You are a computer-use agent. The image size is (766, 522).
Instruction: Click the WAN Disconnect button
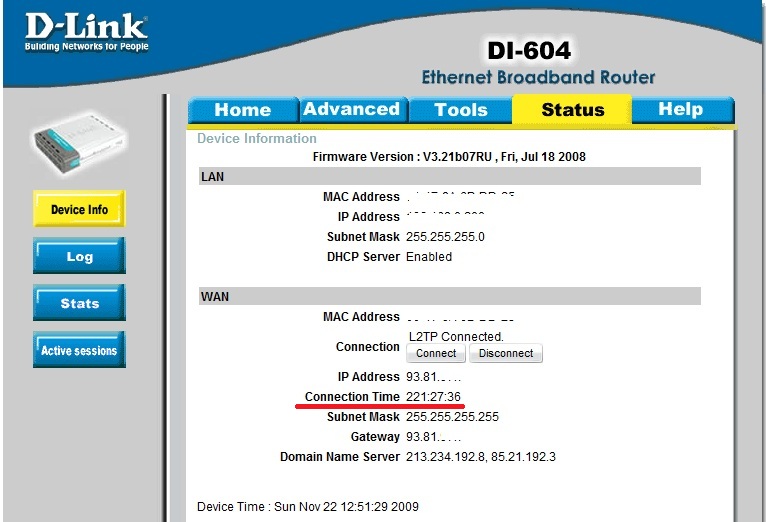506,353
